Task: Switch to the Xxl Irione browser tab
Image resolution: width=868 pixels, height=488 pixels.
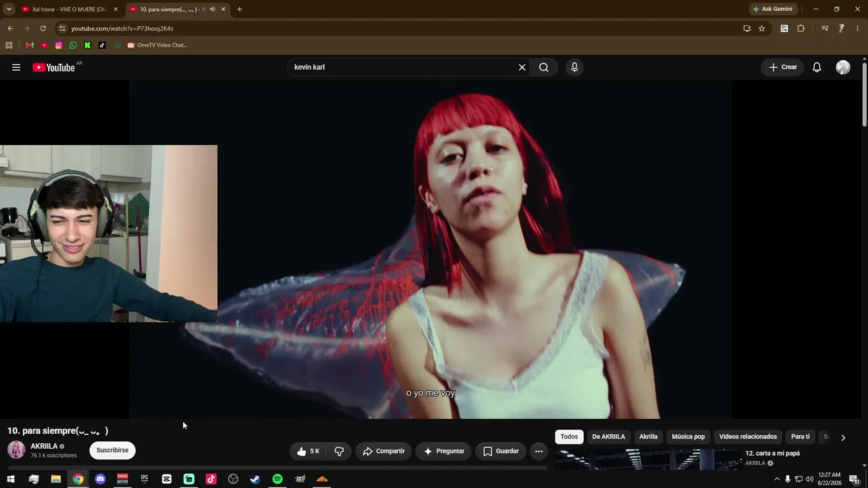Action: (x=69, y=9)
